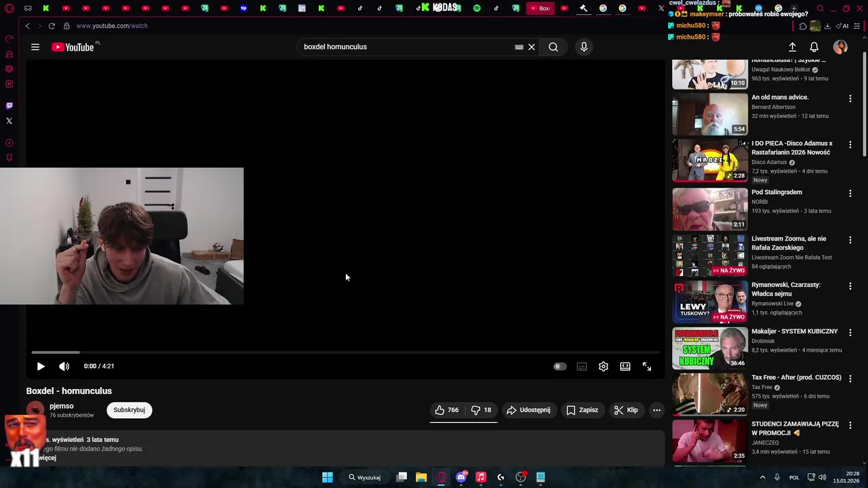
Task: Open options for 'Pod Stalingradem' video
Action: (850, 194)
